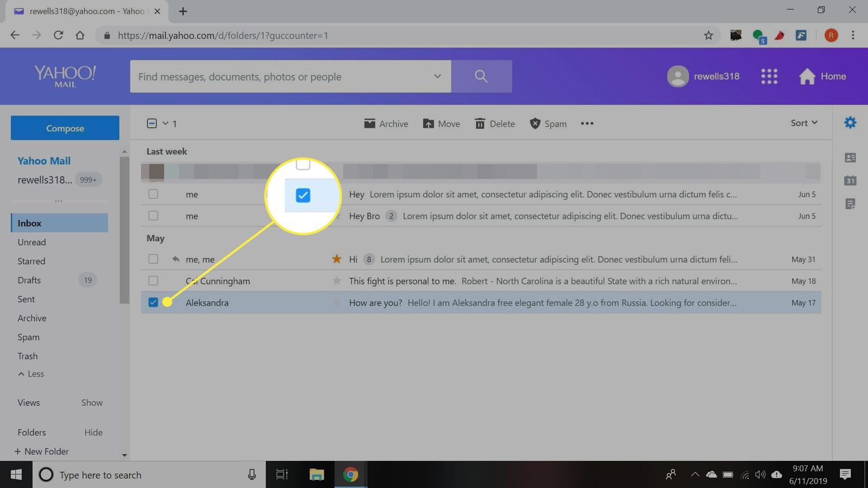Click the Chrome taskbar icon

[x=350, y=475]
